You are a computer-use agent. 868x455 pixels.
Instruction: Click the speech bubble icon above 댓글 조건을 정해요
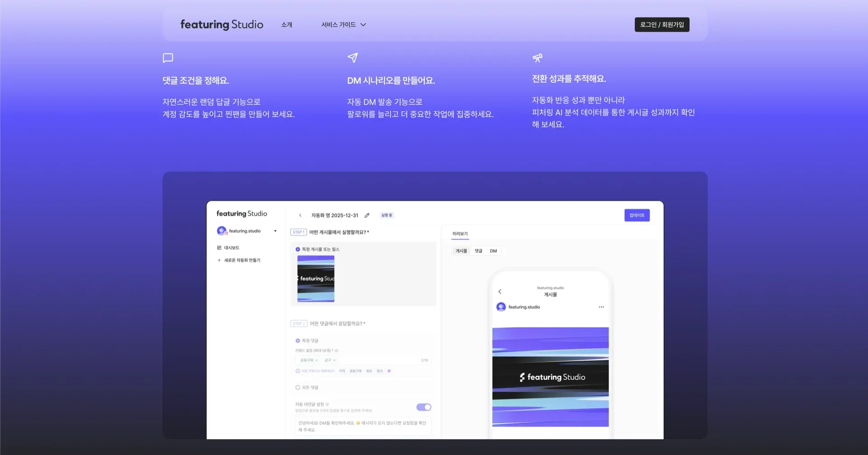(x=168, y=58)
